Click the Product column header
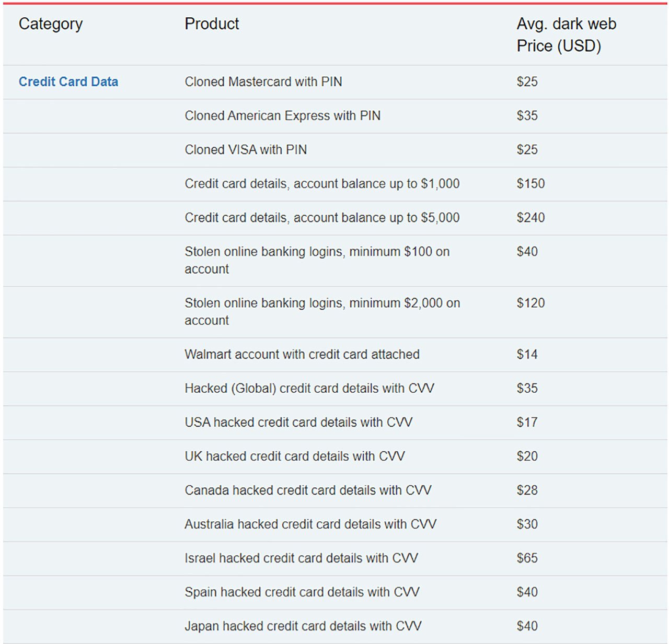Image resolution: width=669 pixels, height=644 pixels. 212,24
